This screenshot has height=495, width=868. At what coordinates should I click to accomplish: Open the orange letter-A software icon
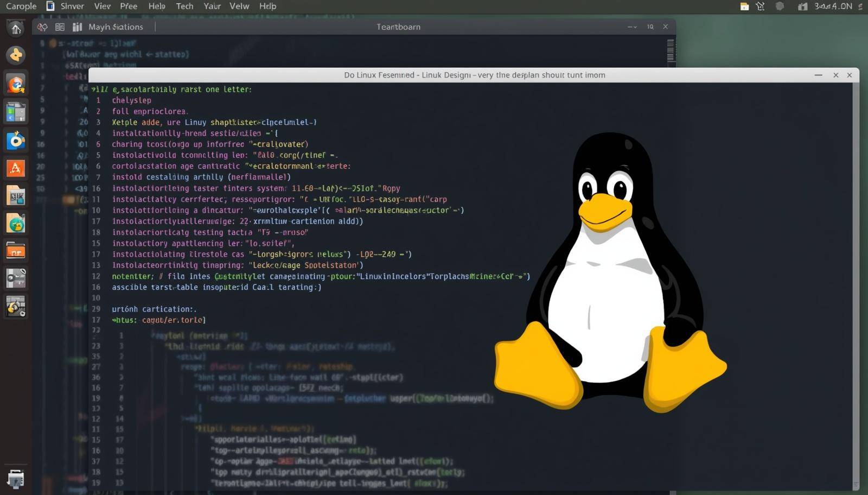click(16, 168)
